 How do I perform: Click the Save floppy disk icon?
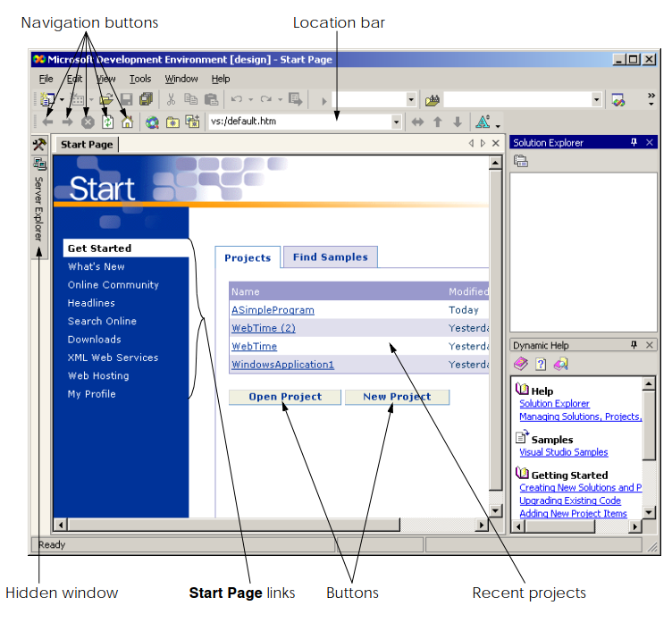click(126, 99)
